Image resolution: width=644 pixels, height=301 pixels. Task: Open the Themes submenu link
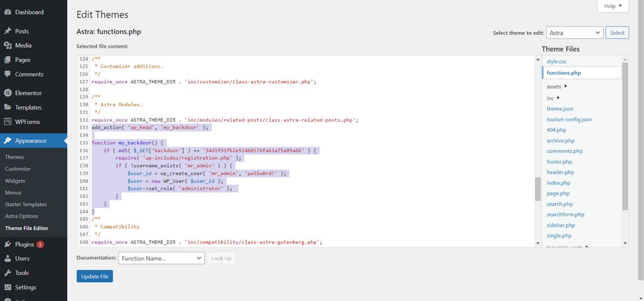click(14, 157)
